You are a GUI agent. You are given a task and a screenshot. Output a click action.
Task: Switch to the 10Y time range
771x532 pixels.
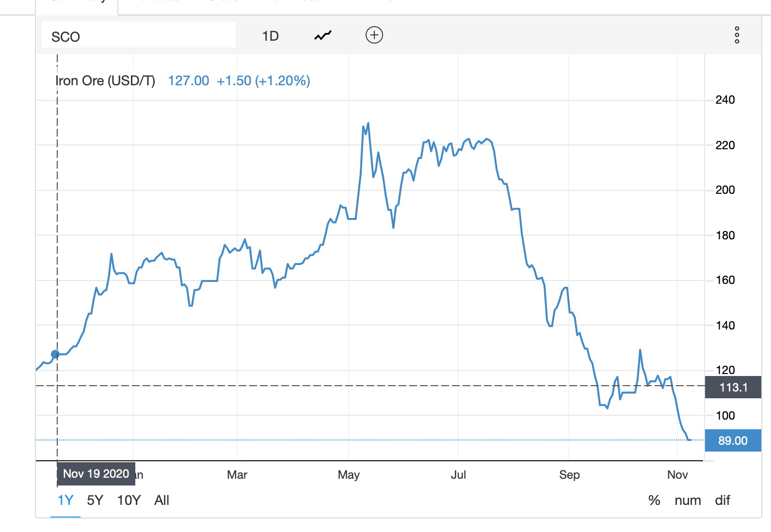click(x=128, y=501)
